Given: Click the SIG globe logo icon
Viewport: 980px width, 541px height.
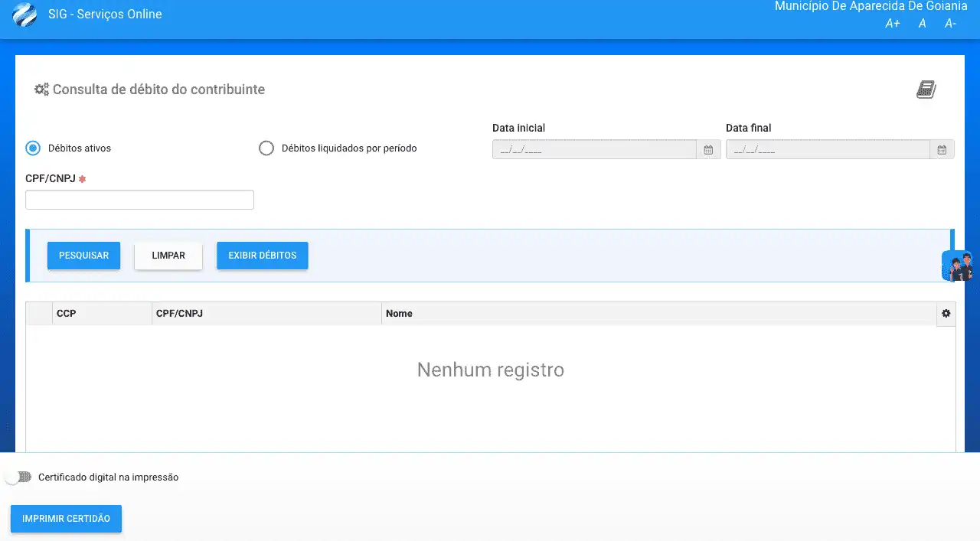Looking at the screenshot, I should (24, 15).
